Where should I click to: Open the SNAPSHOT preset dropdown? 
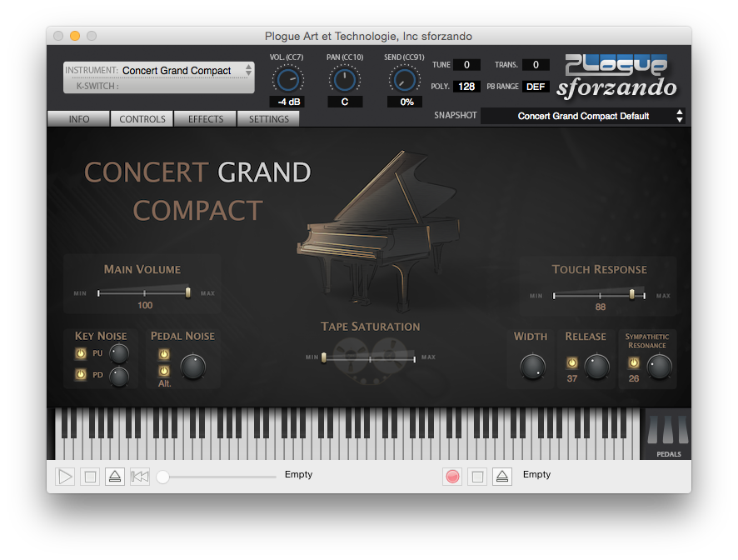point(583,116)
